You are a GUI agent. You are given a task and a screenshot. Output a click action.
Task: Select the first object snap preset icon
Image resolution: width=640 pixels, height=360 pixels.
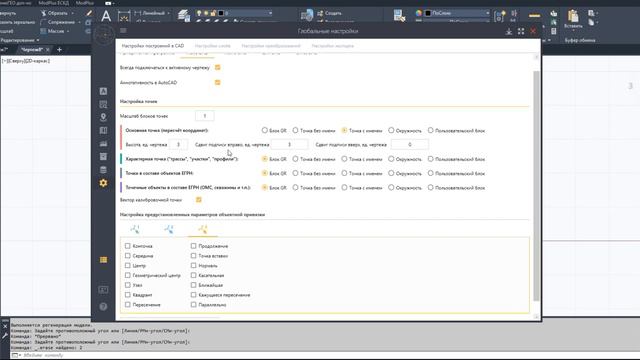pos(135,229)
